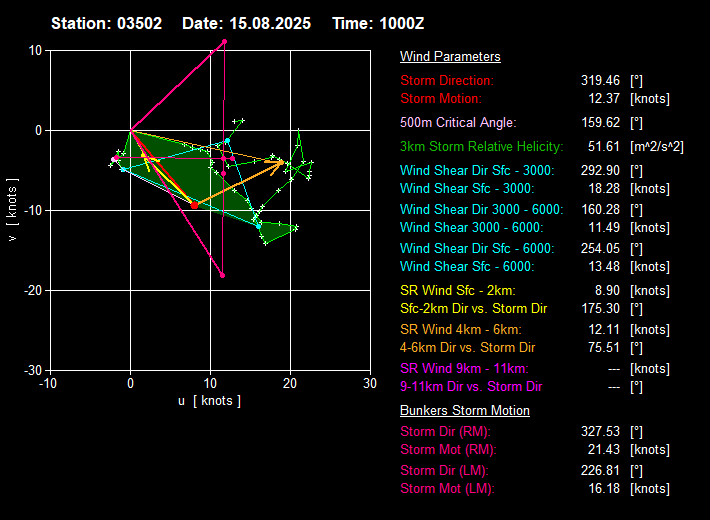This screenshot has height=520, width=710.
Task: Click the 'u [ knots ]' axis label
Action: [x=209, y=401]
